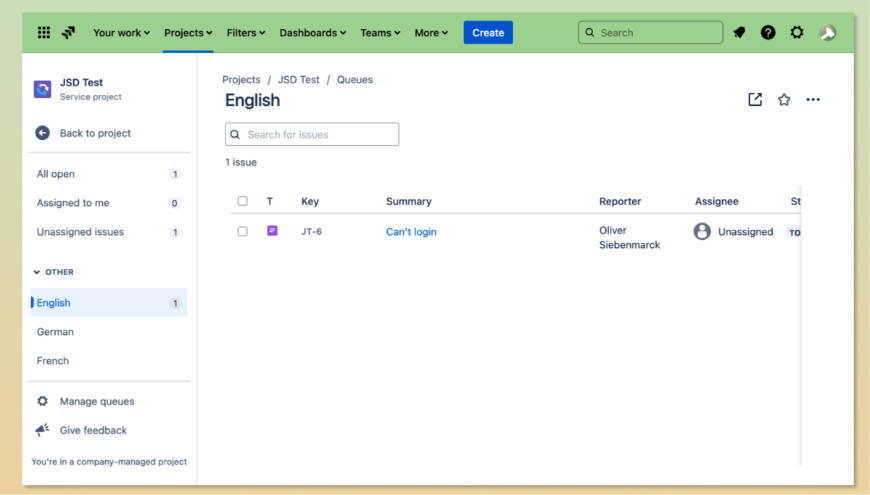The height and width of the screenshot is (495, 870).
Task: Open the help question mark icon
Action: click(768, 33)
